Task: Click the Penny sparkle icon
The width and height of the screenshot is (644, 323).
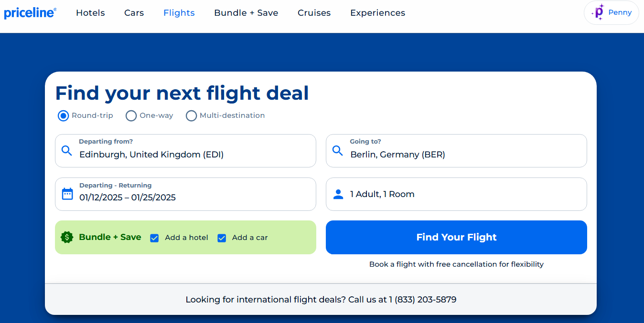Action: click(x=598, y=12)
